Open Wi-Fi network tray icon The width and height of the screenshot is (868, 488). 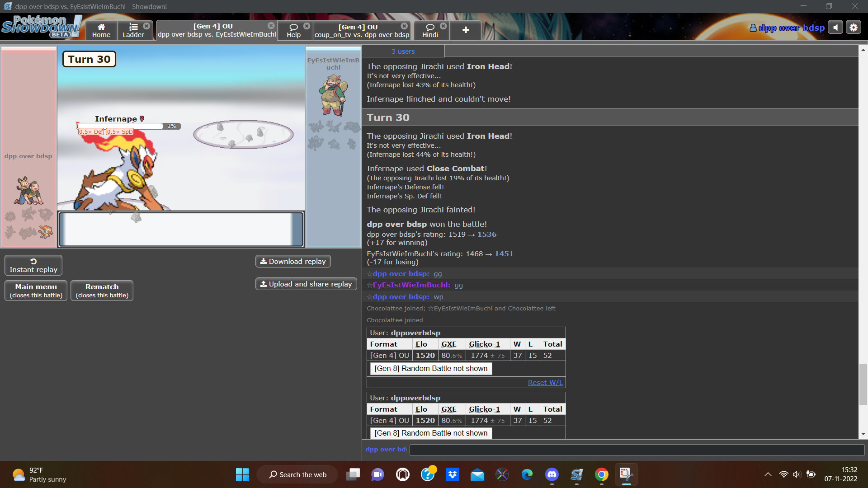coord(783,474)
